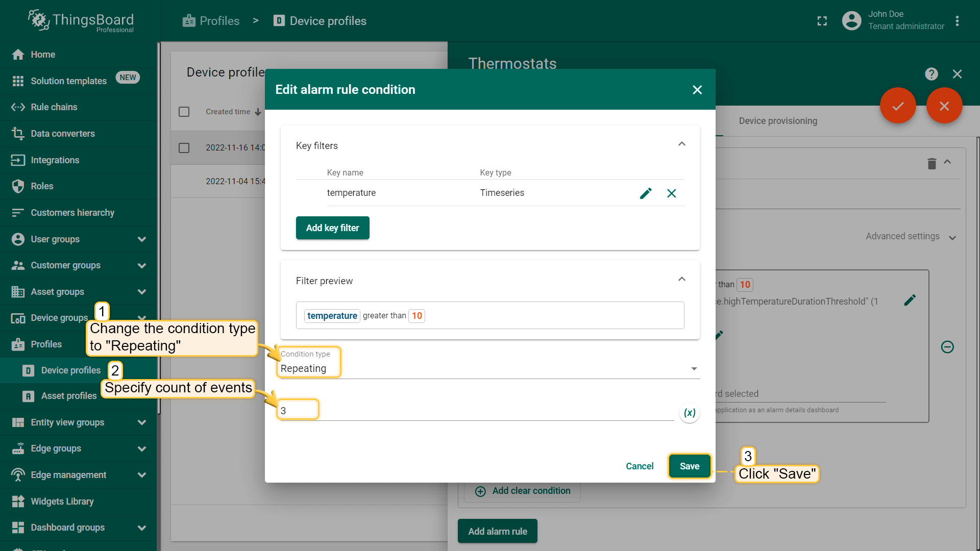Click Device profiles breadcrumb
Image resolution: width=980 pixels, height=551 pixels.
[x=320, y=21]
